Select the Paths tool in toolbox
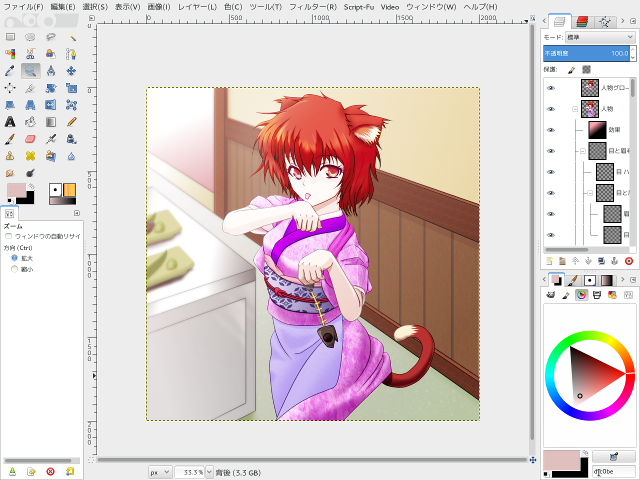640x480 pixels. click(x=71, y=54)
